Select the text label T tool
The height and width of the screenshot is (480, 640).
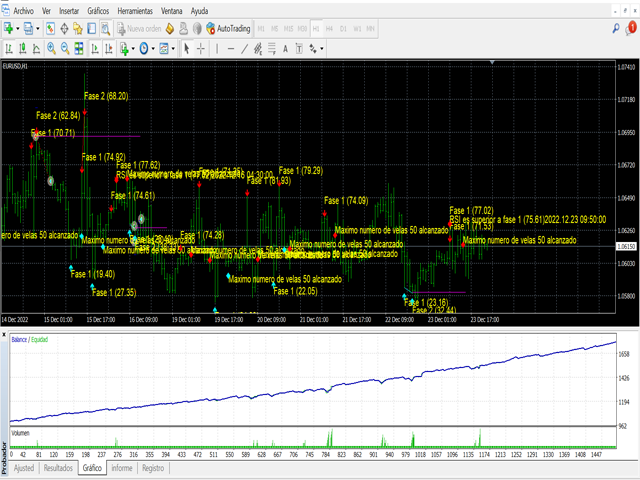click(x=299, y=49)
